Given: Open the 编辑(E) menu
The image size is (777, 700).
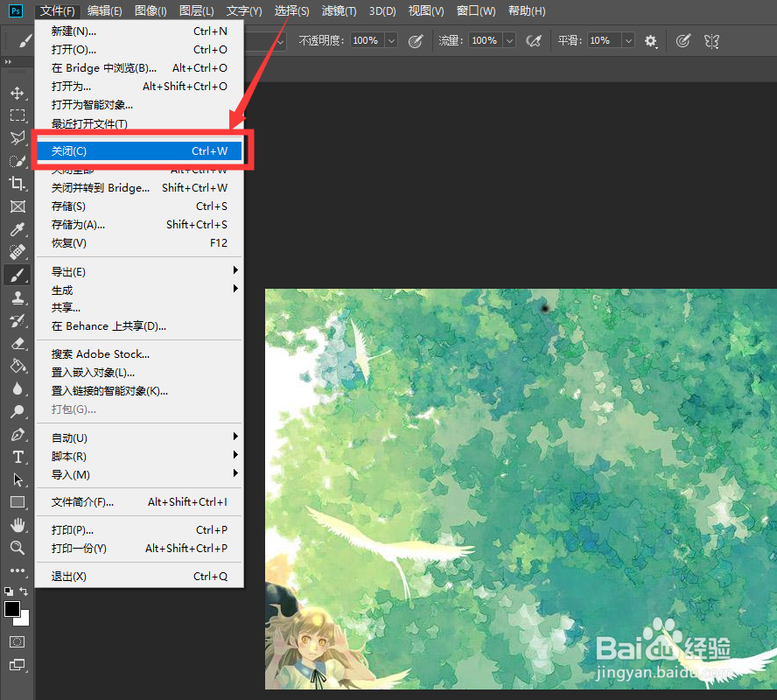Looking at the screenshot, I should [x=104, y=10].
